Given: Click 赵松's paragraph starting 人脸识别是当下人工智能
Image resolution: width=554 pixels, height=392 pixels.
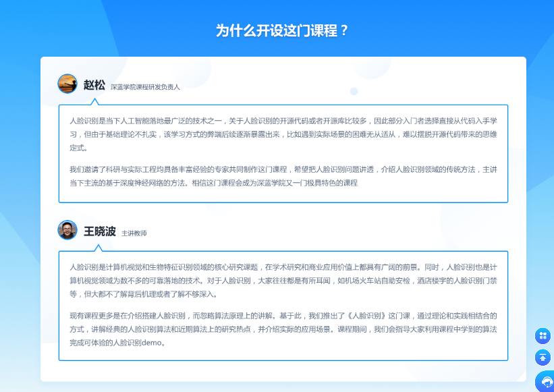Looking at the screenshot, I should coord(283,134).
